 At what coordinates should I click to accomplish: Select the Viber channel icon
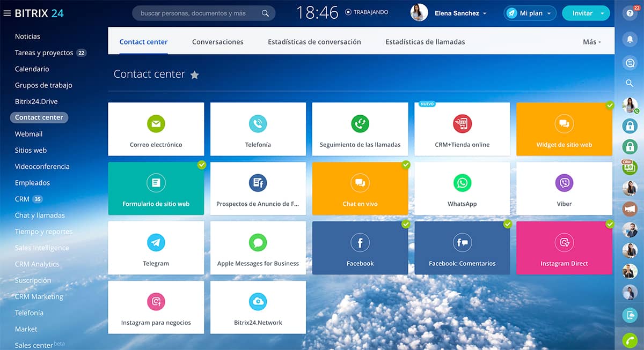point(564,183)
